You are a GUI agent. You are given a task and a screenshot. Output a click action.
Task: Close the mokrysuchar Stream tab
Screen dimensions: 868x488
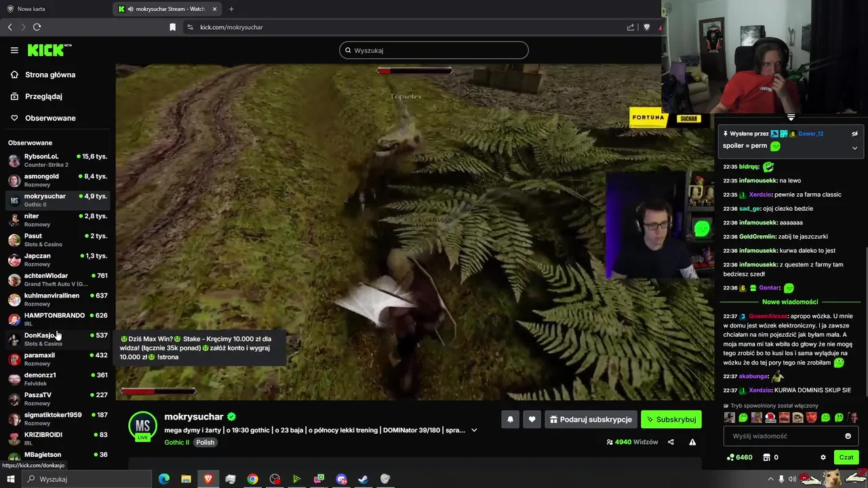(x=215, y=9)
